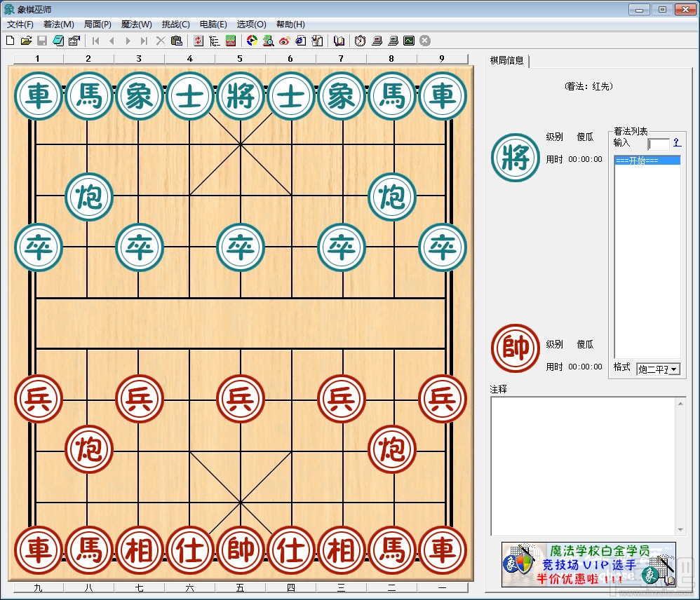Image resolution: width=700 pixels, height=600 pixels.
Task: Step forward one move toolbar arrow
Action: pos(128,41)
